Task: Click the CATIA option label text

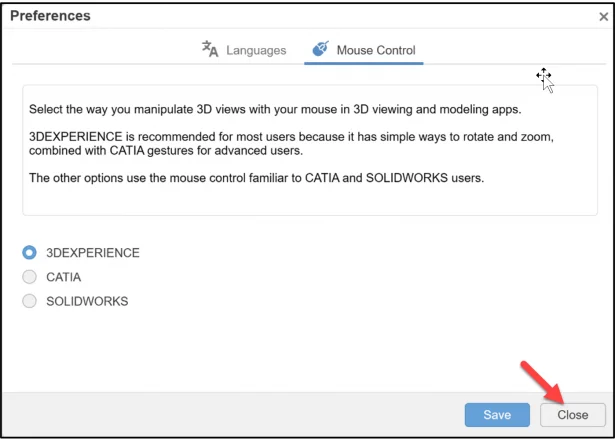Action: [x=64, y=277]
